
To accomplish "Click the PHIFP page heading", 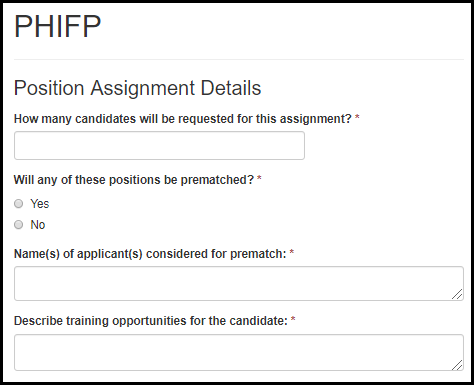I will click(57, 26).
